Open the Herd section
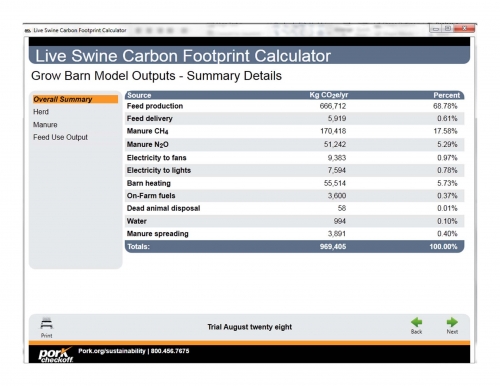 coord(41,112)
